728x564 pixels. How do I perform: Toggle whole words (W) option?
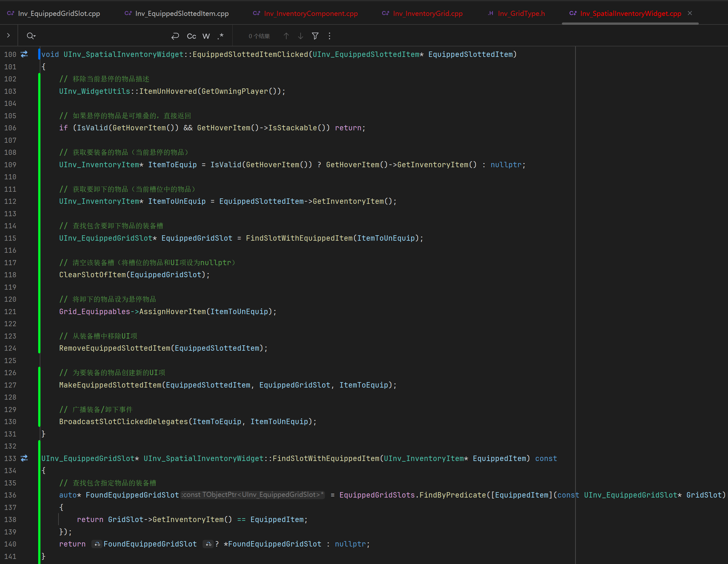pos(206,36)
